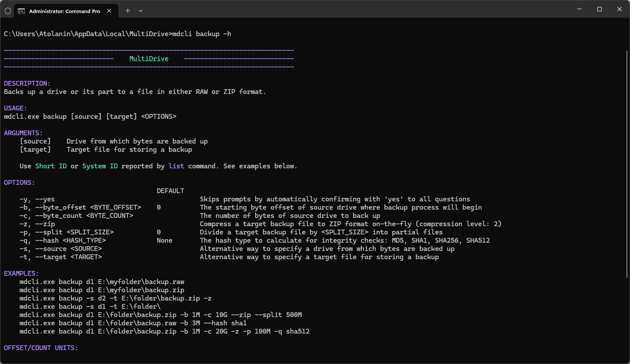
Task: Click the 'EXAMPLES:' heading
Action: (21, 274)
